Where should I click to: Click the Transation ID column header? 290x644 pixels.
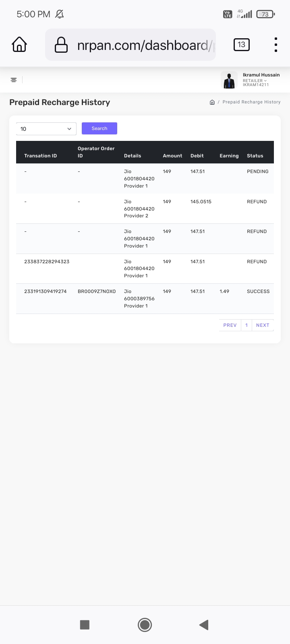pyautogui.click(x=40, y=156)
